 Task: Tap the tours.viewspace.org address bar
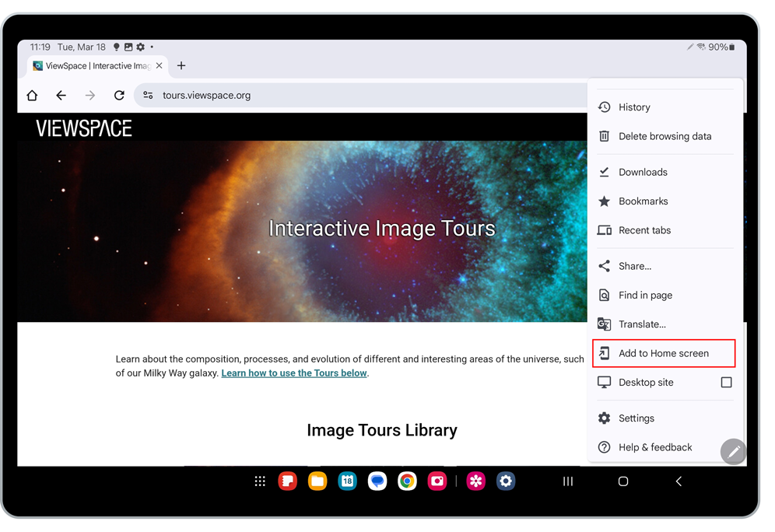click(361, 96)
